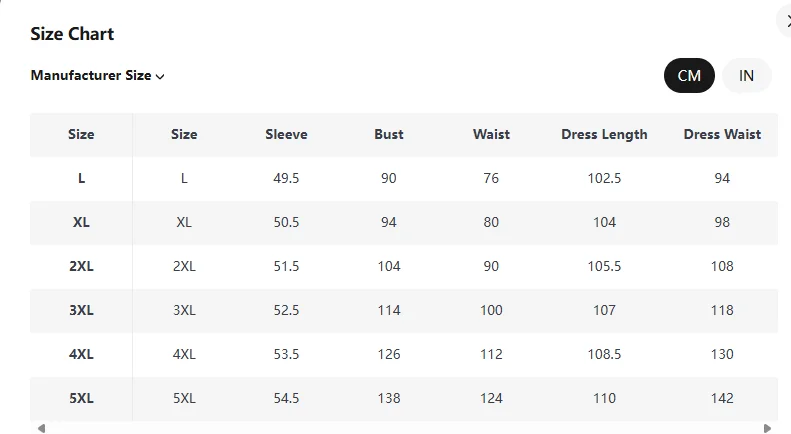Click the chevron beside Manufacturer Size
791x434 pixels.
pos(160,76)
